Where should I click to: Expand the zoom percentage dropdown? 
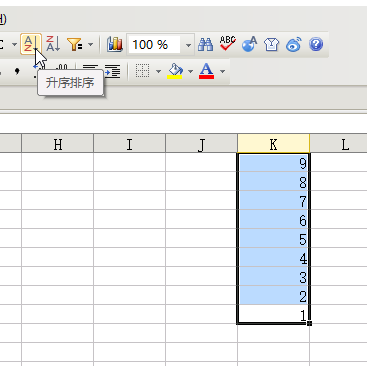(188, 45)
